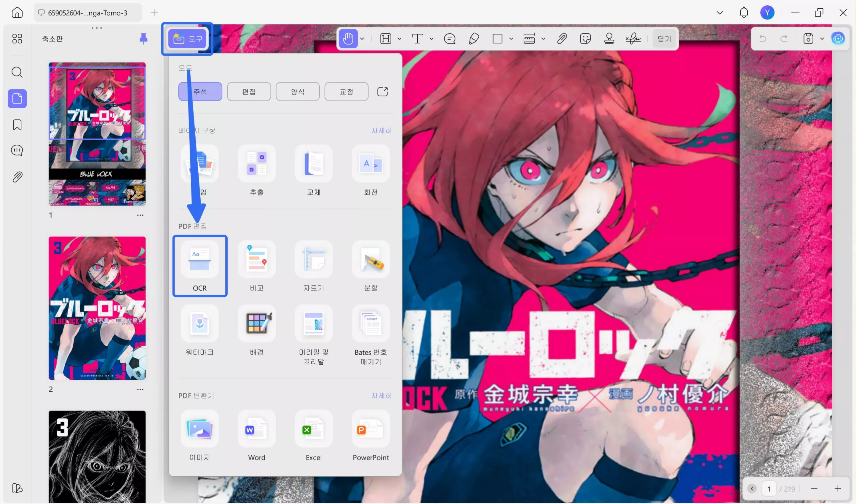Select the text comment tool
Viewport: 856px width, 504px height.
click(417, 39)
